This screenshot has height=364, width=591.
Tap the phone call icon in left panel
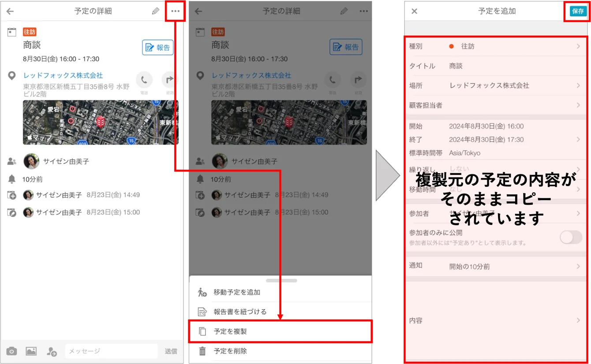point(144,80)
